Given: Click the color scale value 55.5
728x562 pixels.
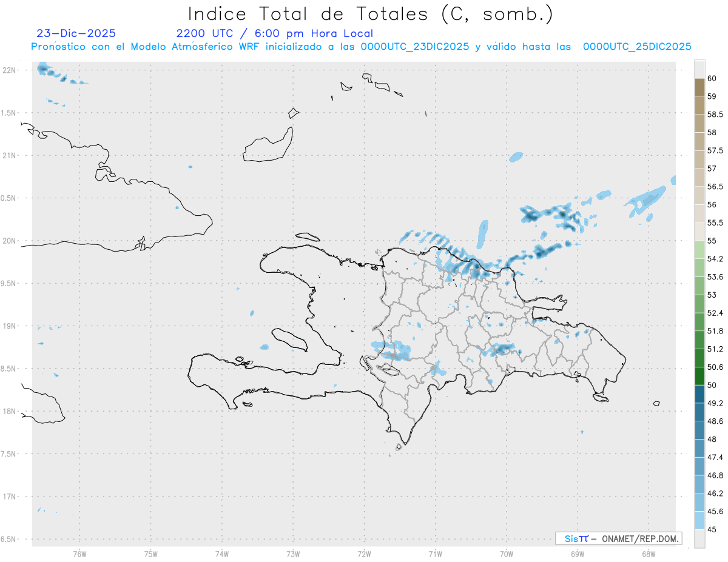Looking at the screenshot, I should click(x=715, y=222).
